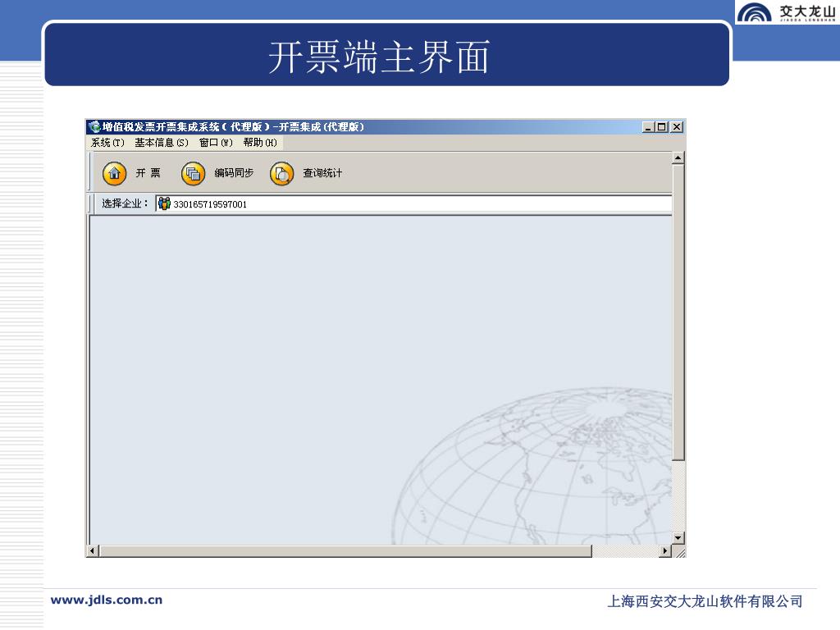The width and height of the screenshot is (840, 630).
Task: Click the 上海西安交大龙山软件有限公司 footer text
Action: point(705,601)
